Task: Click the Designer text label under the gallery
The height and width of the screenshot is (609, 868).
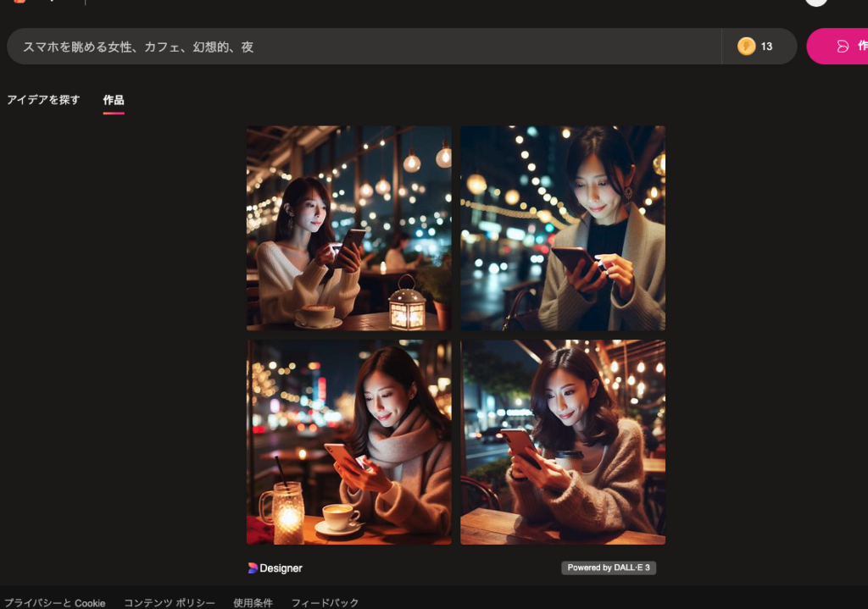Action: point(281,568)
